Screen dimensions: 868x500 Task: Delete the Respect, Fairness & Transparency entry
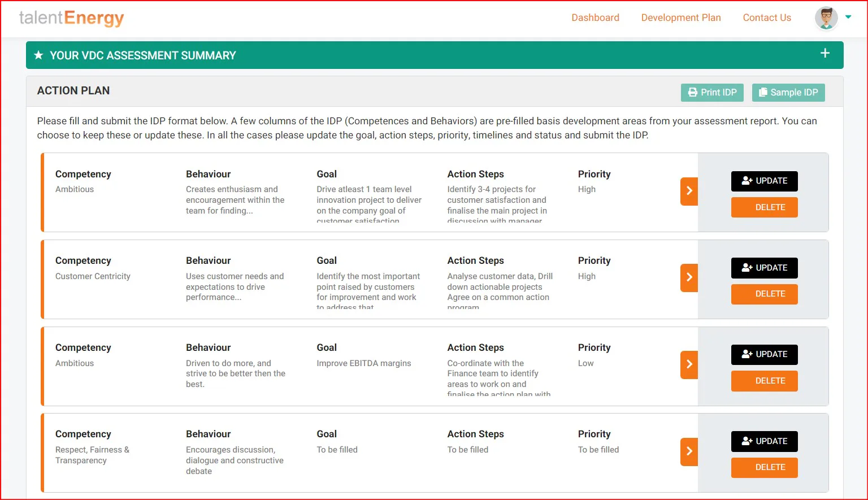(764, 467)
